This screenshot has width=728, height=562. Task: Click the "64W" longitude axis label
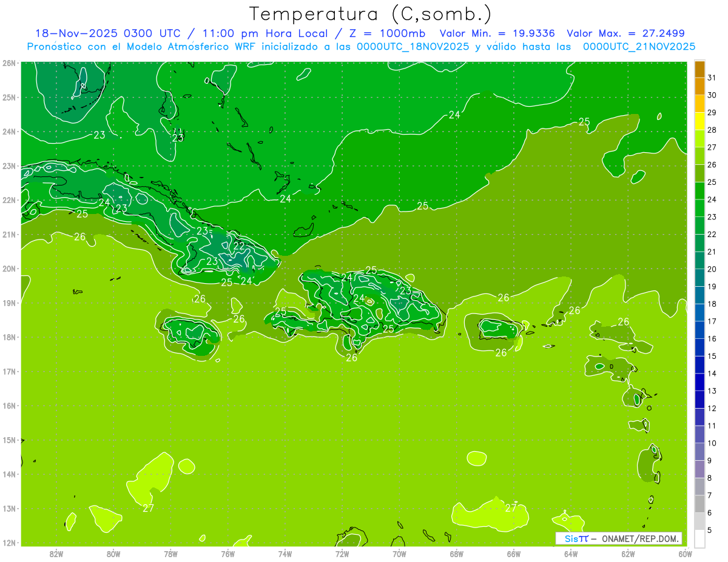(571, 553)
